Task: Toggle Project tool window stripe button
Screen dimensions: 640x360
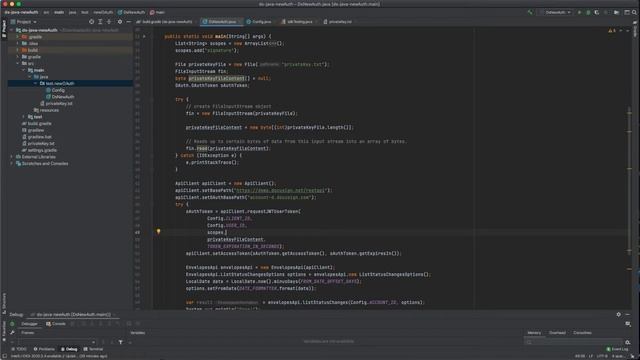Action: pyautogui.click(x=4, y=29)
